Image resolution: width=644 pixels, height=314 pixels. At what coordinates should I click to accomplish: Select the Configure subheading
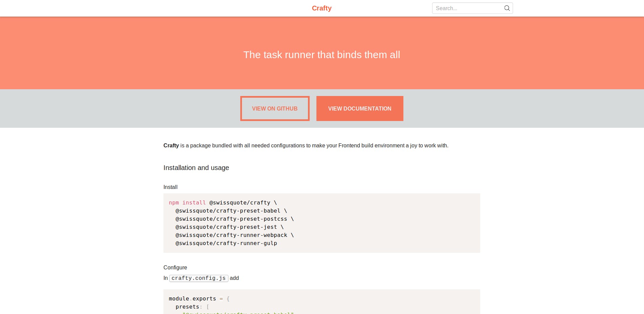click(175, 268)
